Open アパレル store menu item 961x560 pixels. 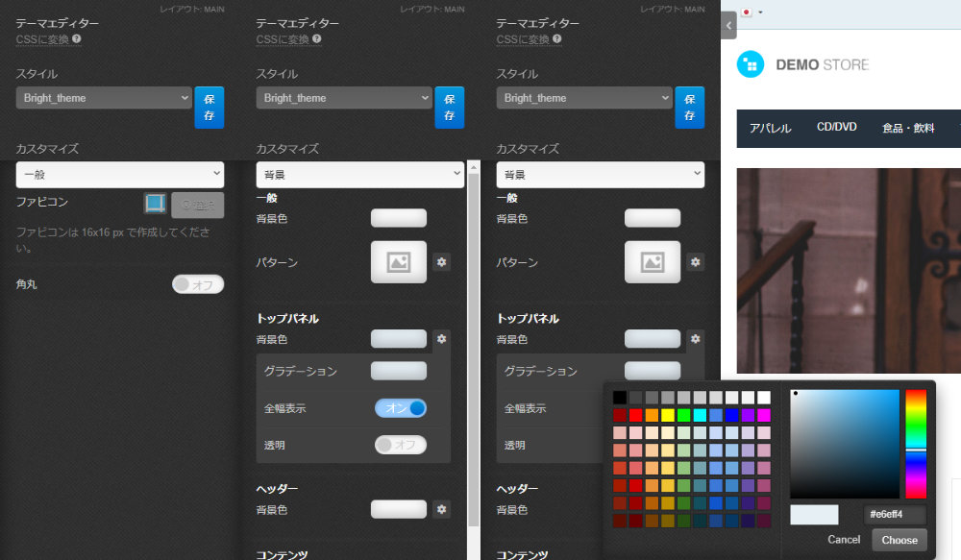771,128
